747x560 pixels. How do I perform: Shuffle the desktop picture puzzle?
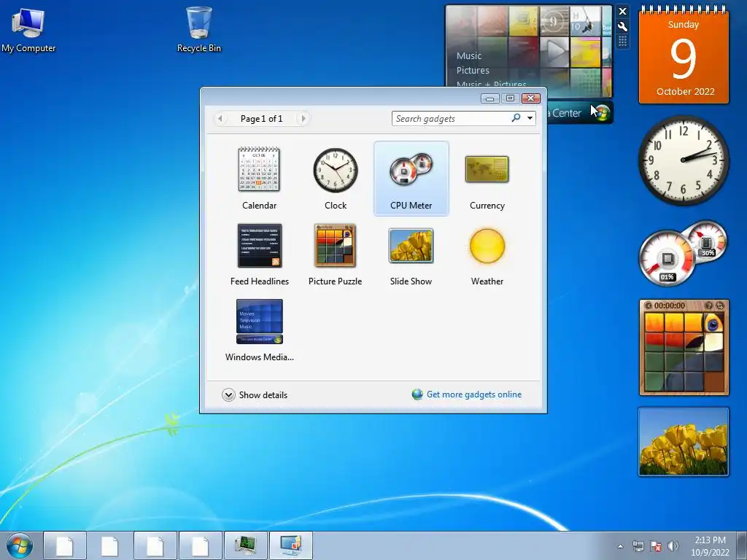[x=720, y=306]
